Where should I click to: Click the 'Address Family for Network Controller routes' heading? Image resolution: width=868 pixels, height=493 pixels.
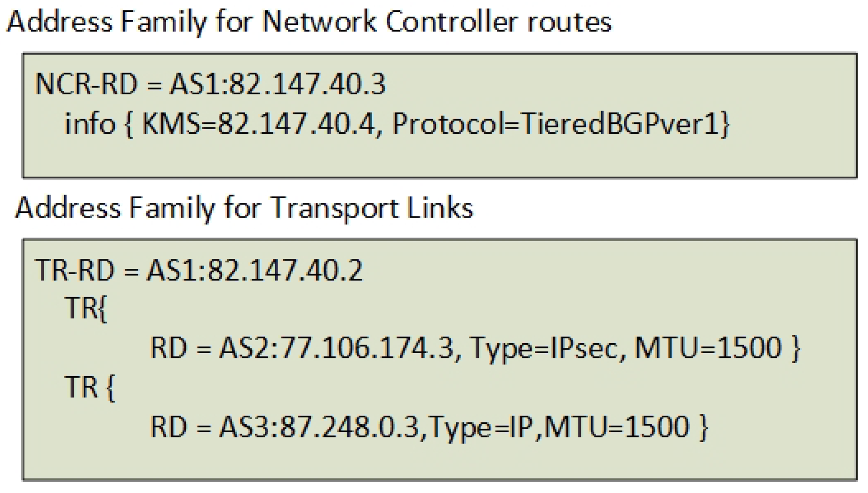coord(309,22)
